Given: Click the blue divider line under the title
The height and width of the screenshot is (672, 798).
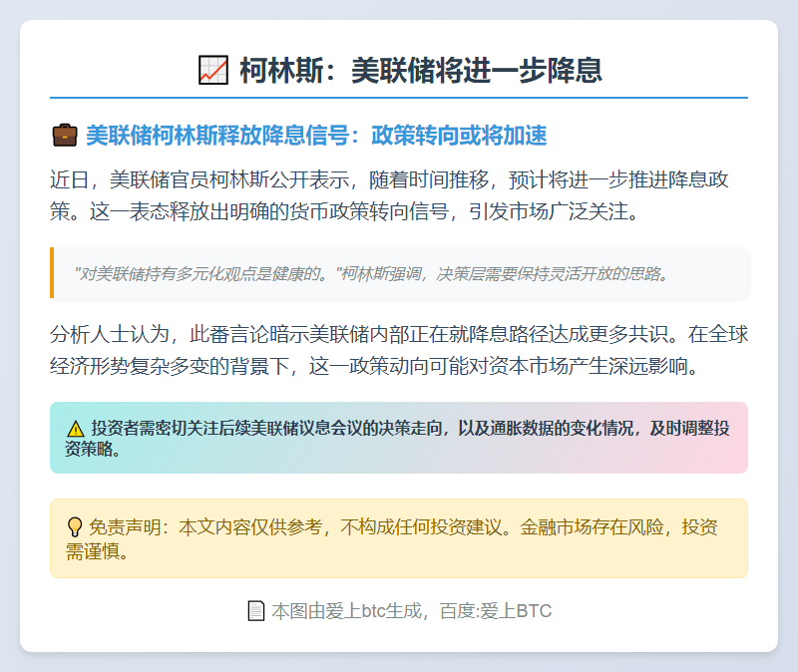Looking at the screenshot, I should 399,97.
